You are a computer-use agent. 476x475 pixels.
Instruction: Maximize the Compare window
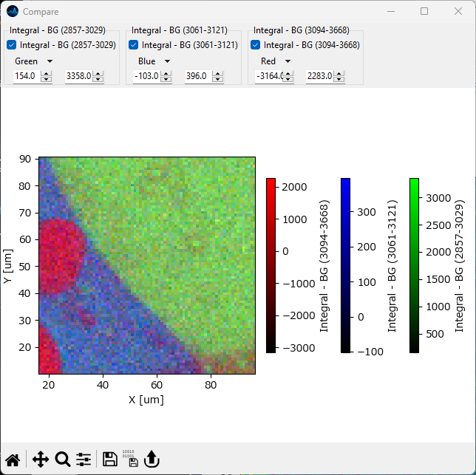pos(424,12)
